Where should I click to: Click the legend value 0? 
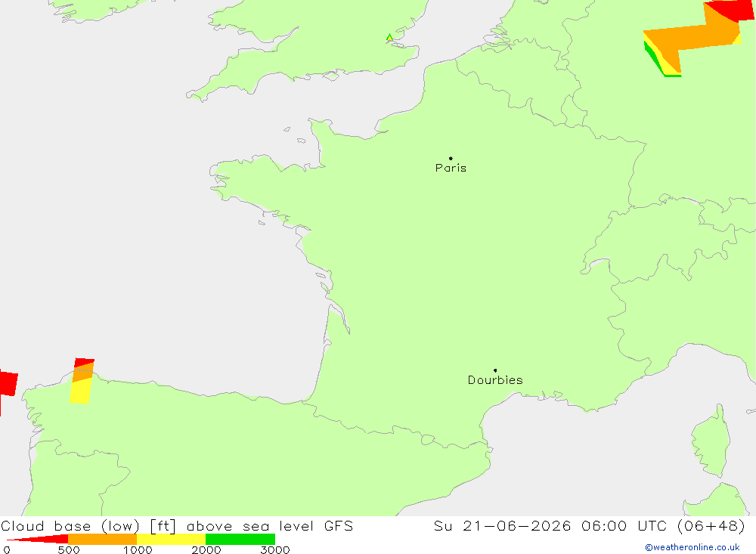coord(7,549)
